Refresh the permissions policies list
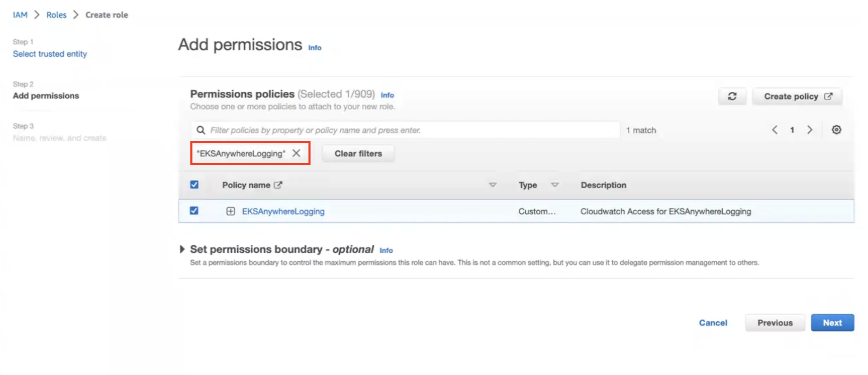This screenshot has height=375, width=868. pyautogui.click(x=733, y=96)
